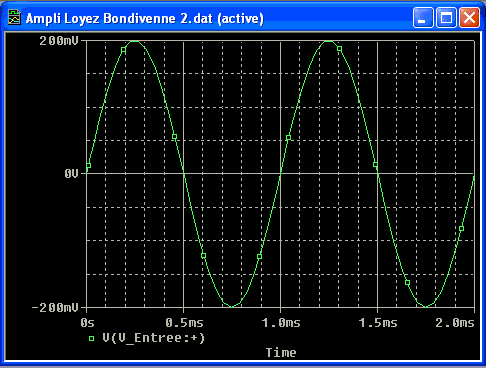Click the PSpice window icon in title bar
The image size is (486, 368).
pos(14,17)
